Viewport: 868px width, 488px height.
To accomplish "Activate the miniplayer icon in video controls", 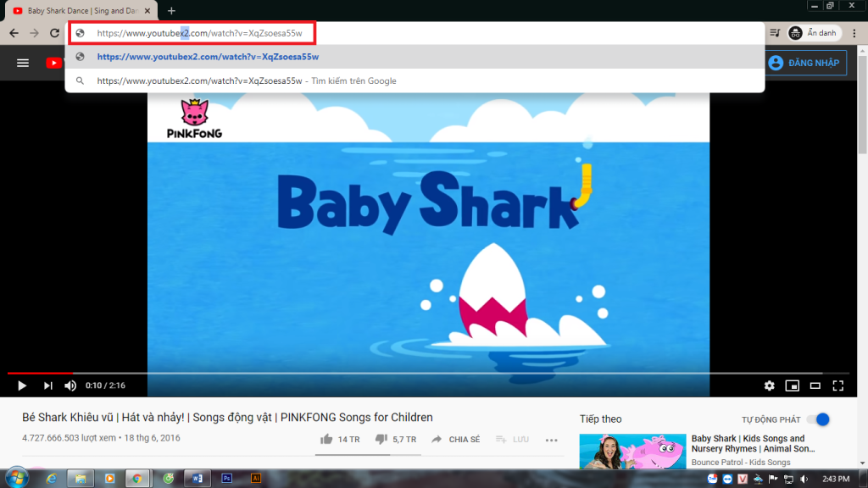I will (792, 385).
